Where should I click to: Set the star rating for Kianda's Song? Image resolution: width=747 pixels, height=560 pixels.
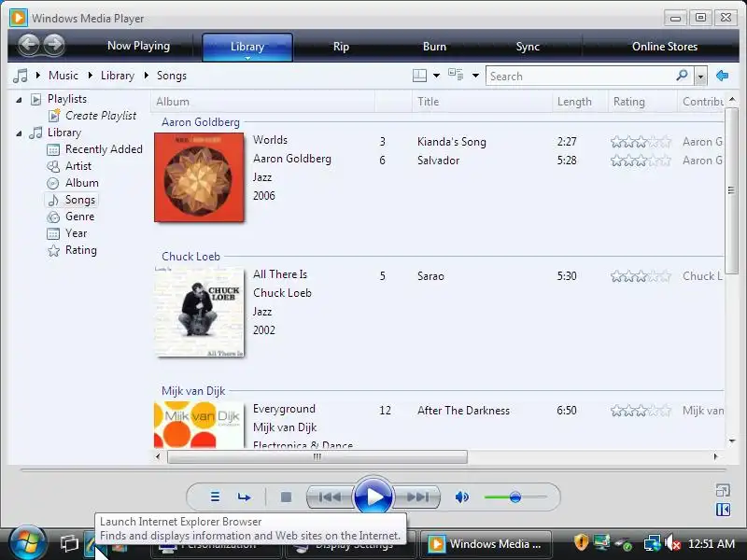[641, 142]
